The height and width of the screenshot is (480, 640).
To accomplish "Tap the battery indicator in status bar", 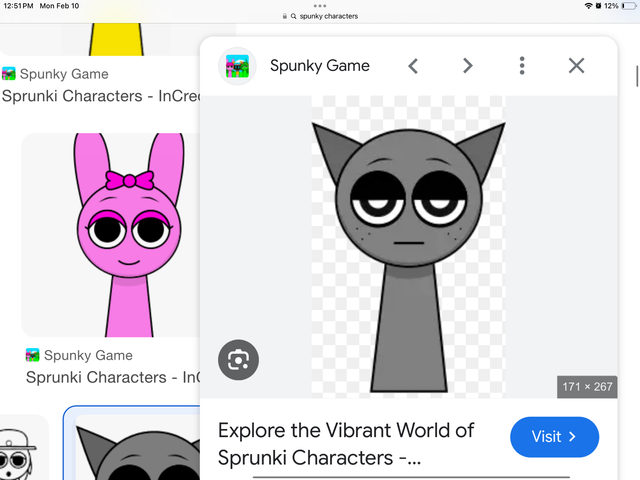I will coord(629,6).
